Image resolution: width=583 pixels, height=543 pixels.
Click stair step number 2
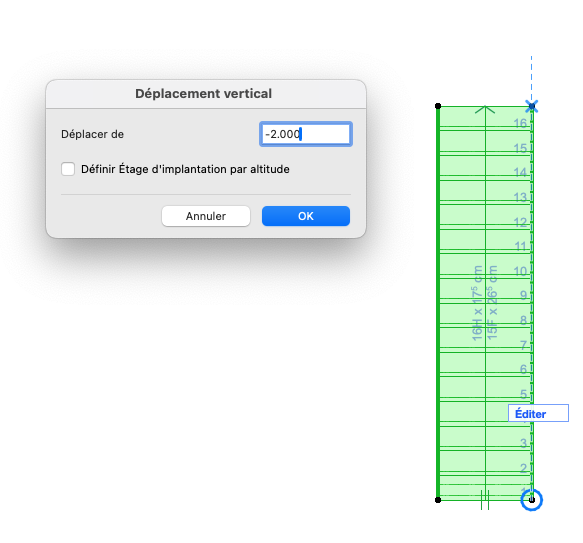524,468
